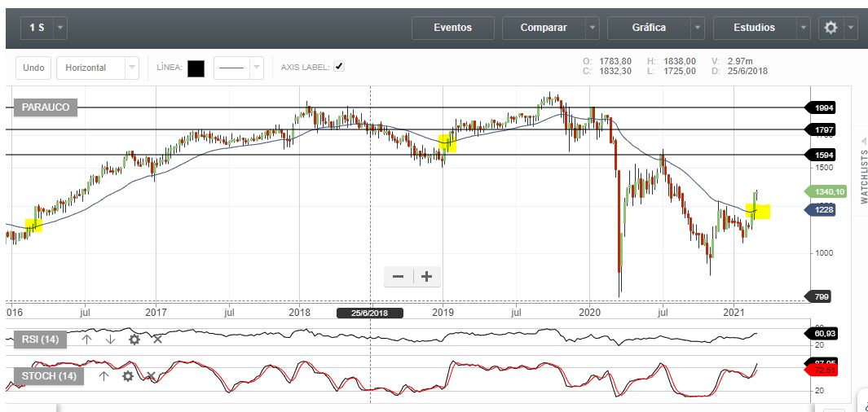The image size is (868, 412).
Task: Open the Horizontal drawing tool dropdown
Action: click(131, 68)
